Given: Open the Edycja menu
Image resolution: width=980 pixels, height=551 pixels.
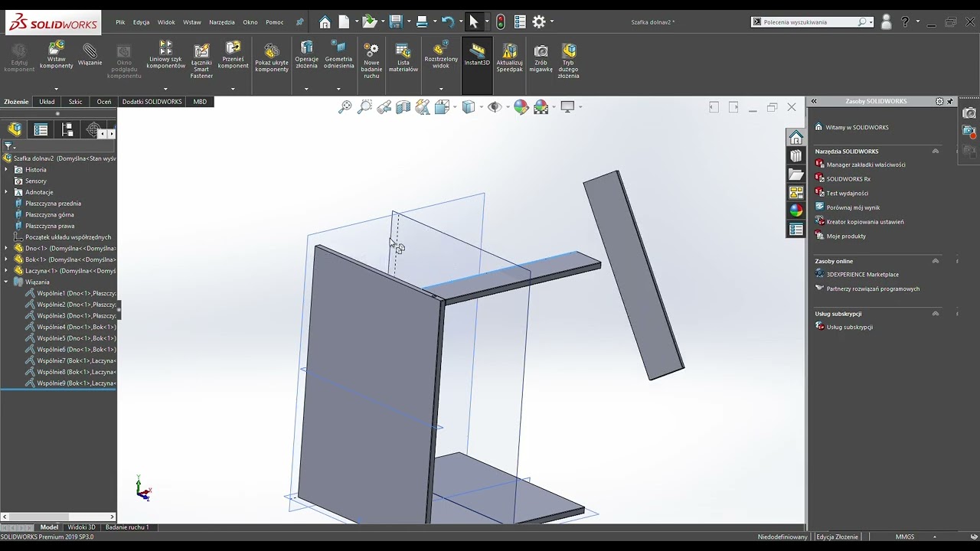Looking at the screenshot, I should tap(142, 22).
